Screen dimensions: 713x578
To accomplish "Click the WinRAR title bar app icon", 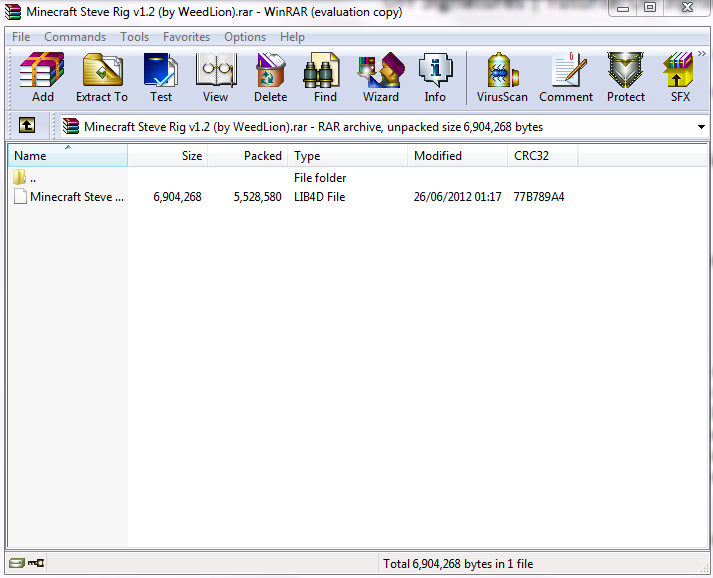I will coord(12,11).
